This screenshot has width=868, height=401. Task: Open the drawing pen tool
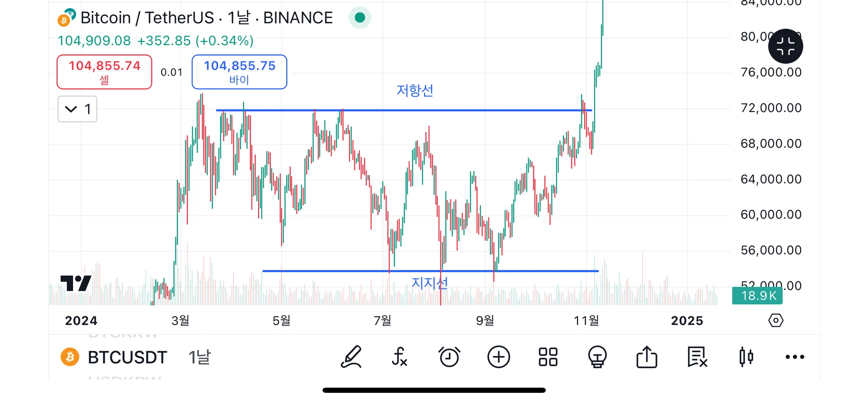pos(351,357)
